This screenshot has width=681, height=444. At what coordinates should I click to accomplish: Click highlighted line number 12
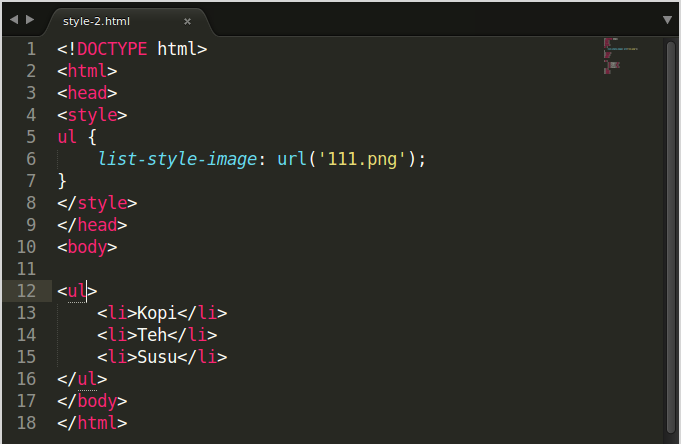26,291
